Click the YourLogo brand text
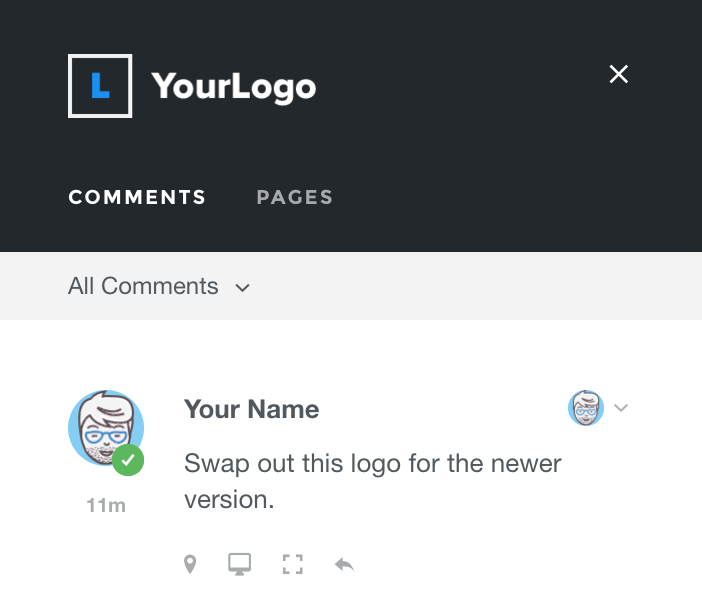This screenshot has width=702, height=614. (x=234, y=86)
